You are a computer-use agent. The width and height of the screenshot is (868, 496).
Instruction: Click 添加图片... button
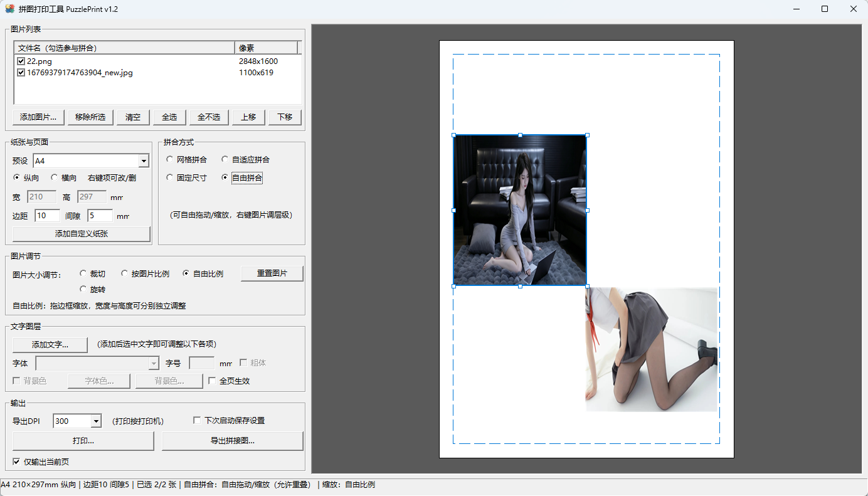click(x=38, y=117)
